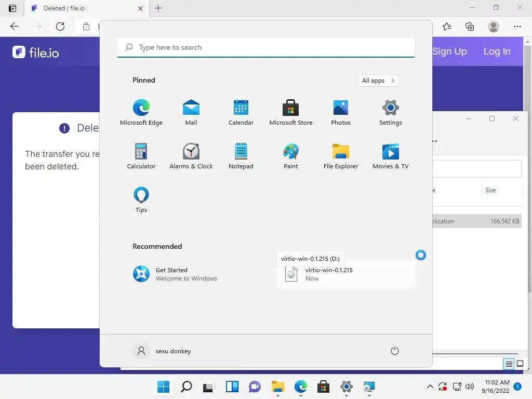Click the volume speaker icon
This screenshot has width=532, height=399.
[x=470, y=387]
